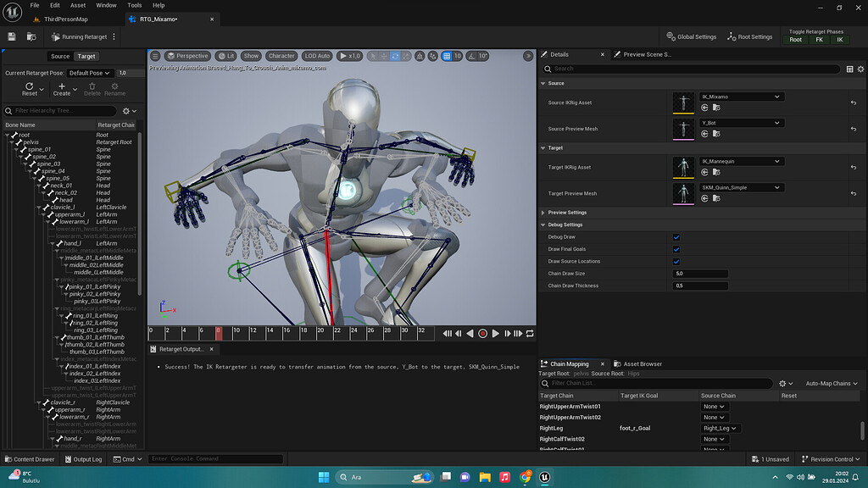
Task: Open the Content Drawer
Action: [31, 458]
